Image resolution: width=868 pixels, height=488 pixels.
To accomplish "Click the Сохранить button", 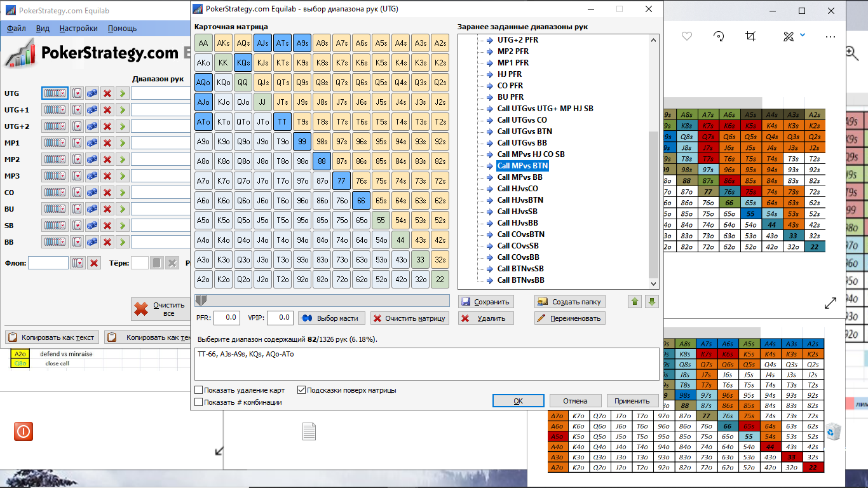I will 485,301.
